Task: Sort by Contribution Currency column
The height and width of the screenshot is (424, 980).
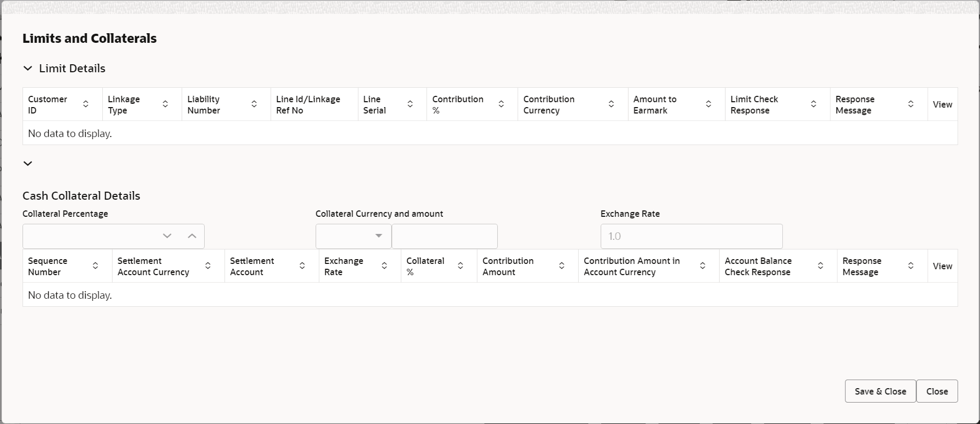Action: tap(611, 104)
